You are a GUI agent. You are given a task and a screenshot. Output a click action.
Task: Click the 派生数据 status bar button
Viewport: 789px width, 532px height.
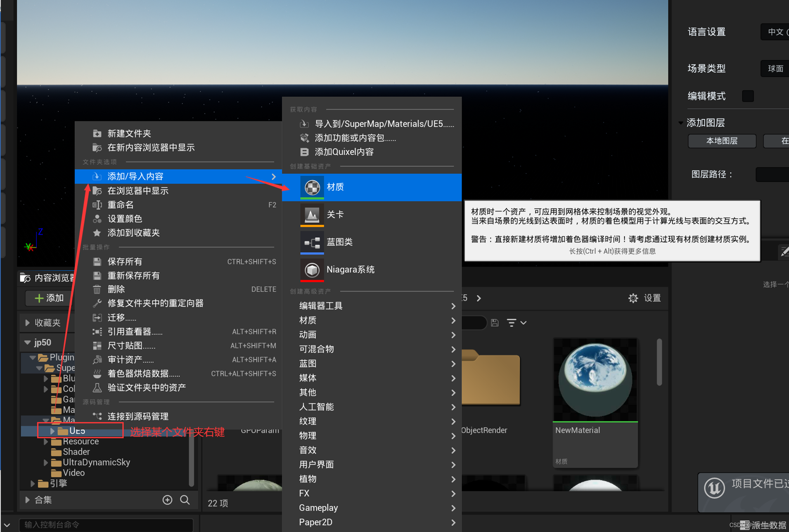tap(764, 525)
